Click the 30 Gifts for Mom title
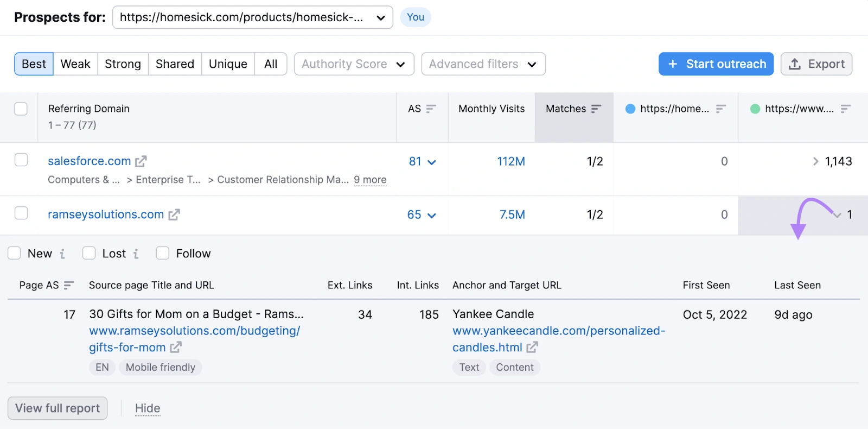Screen dimensions: 868x429 [x=196, y=314]
